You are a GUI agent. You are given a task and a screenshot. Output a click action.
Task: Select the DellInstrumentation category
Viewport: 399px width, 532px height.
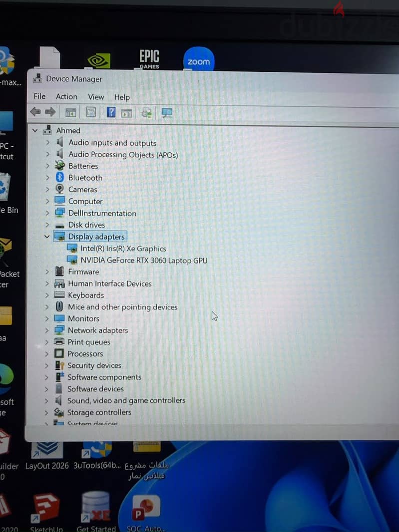click(102, 213)
